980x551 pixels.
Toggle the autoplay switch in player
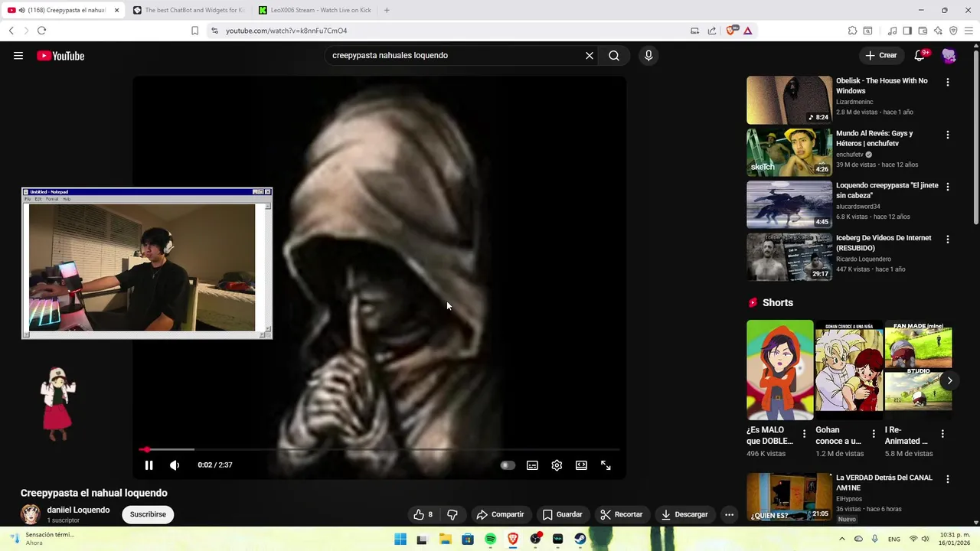point(508,465)
